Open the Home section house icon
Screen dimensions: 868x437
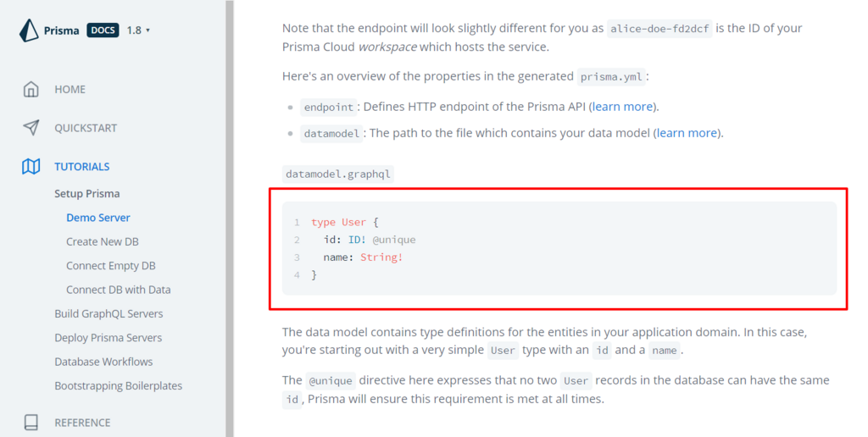tap(31, 89)
